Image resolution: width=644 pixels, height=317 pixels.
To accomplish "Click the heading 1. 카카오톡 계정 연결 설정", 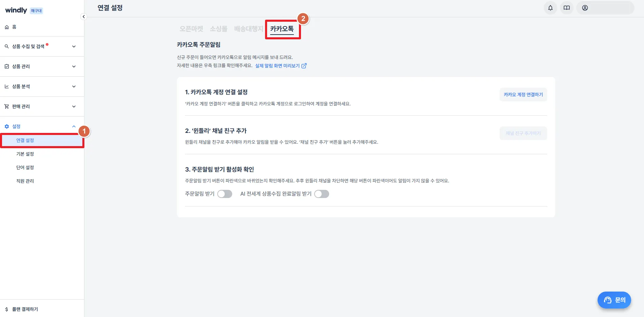I will (x=216, y=92).
